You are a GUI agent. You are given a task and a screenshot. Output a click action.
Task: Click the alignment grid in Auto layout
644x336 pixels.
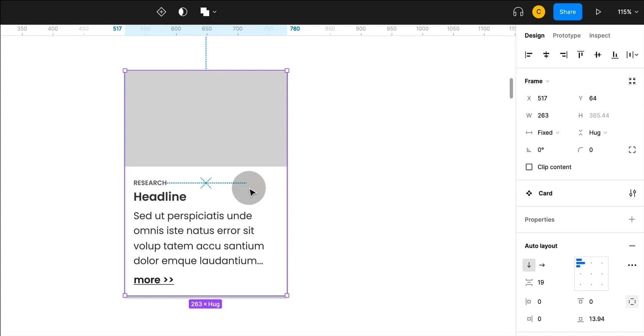591,273
